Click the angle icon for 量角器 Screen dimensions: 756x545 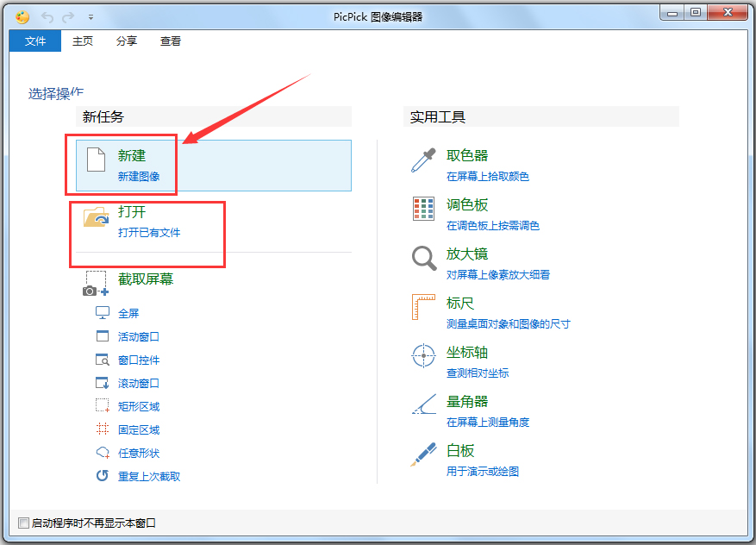pyautogui.click(x=424, y=404)
